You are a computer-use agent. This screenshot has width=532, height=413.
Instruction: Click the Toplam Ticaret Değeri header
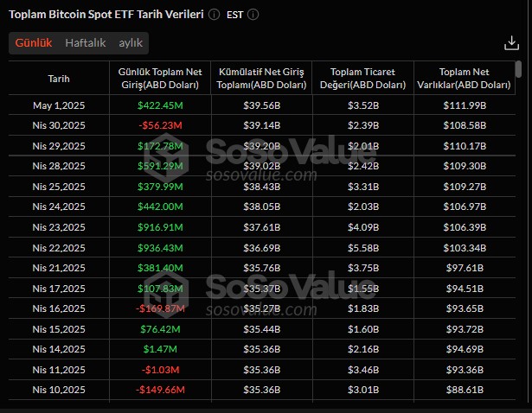(363, 79)
